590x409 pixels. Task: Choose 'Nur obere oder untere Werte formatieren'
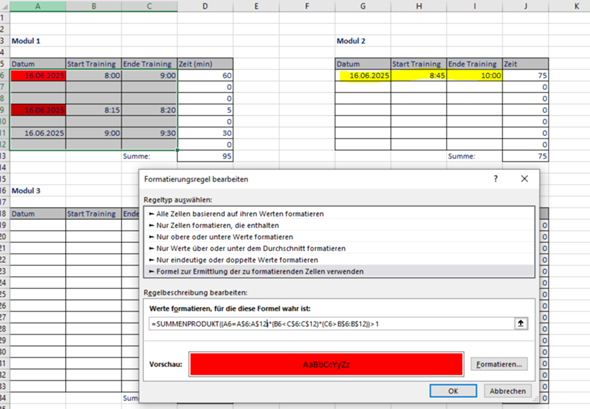coord(224,237)
